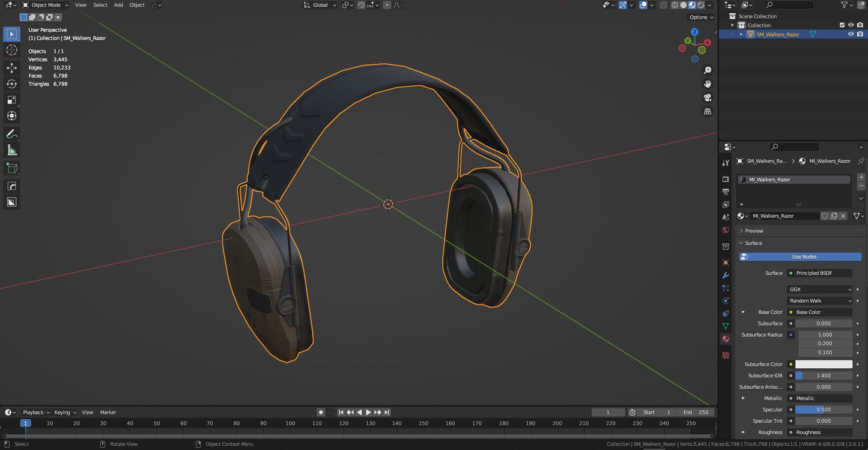Open the Object menu in the header
Screen dimensions: 868x450
[136, 5]
